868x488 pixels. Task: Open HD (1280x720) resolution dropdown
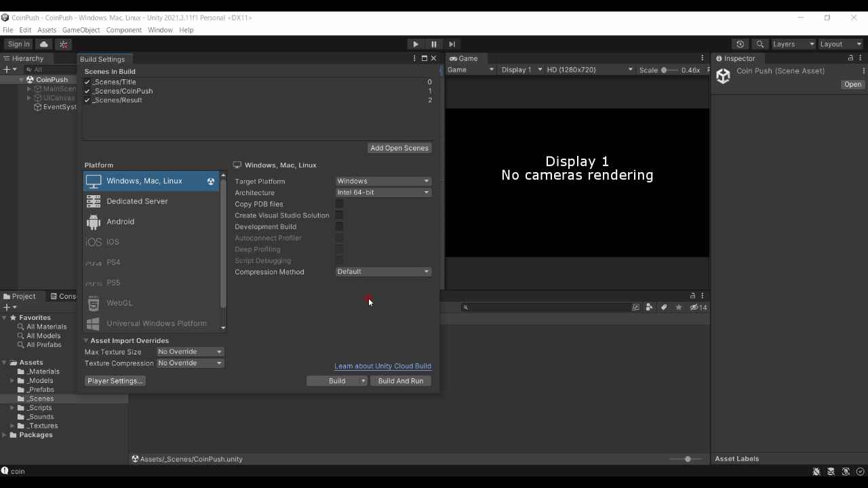pyautogui.click(x=589, y=70)
